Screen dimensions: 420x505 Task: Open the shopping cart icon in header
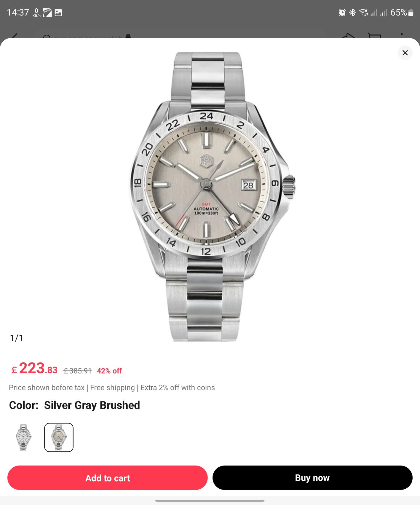tap(374, 36)
